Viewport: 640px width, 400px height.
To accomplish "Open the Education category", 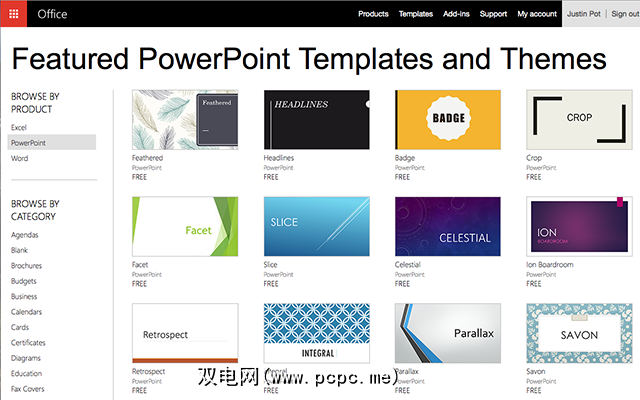I will [x=27, y=373].
